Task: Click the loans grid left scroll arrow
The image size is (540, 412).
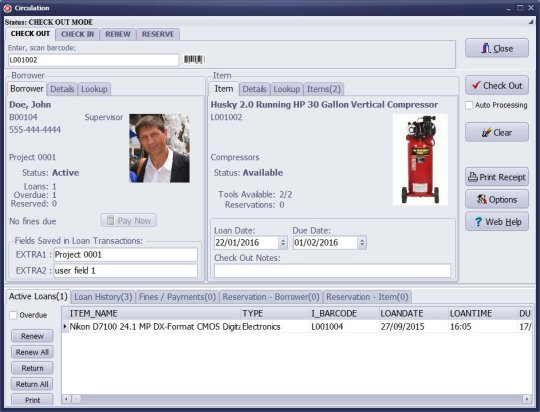Action: [66, 399]
